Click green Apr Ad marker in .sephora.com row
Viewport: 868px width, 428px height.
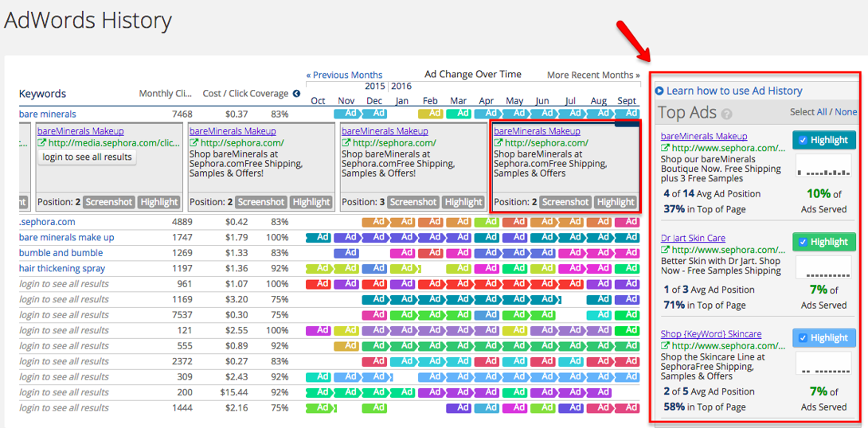click(x=487, y=222)
